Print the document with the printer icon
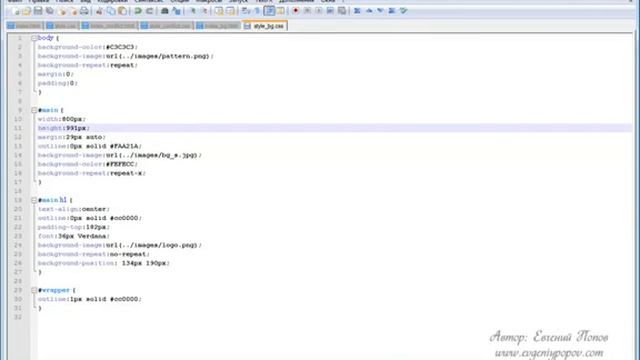 click(x=84, y=11)
